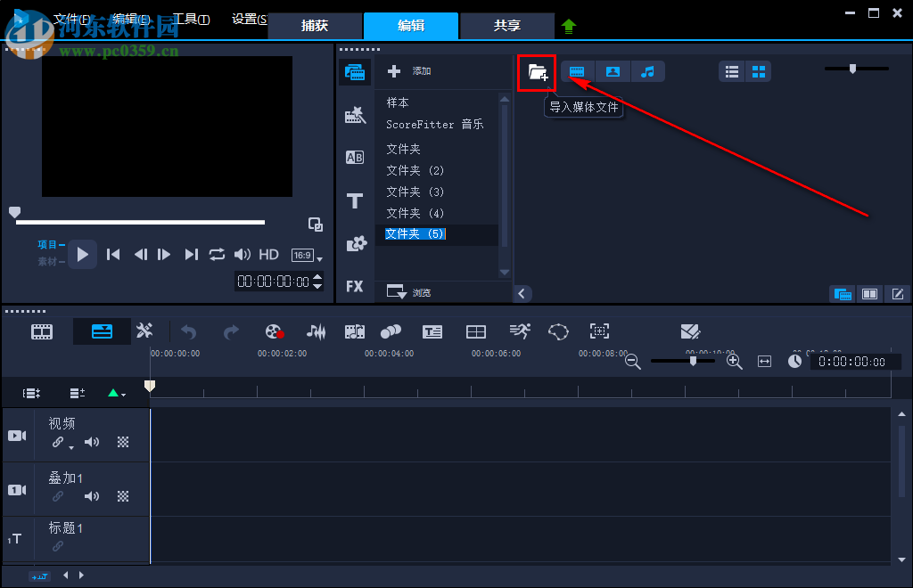
Task: Switch to the 捕获 tab
Action: [x=315, y=26]
